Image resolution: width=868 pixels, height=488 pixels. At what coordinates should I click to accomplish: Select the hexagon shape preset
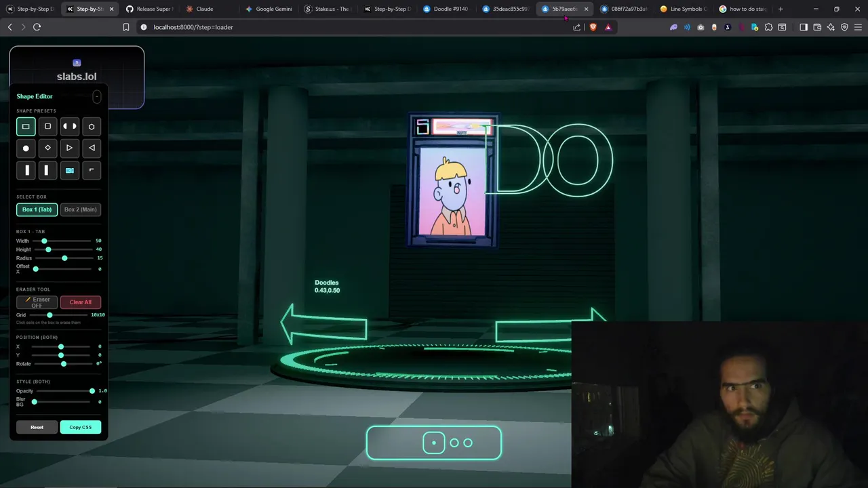(x=92, y=126)
